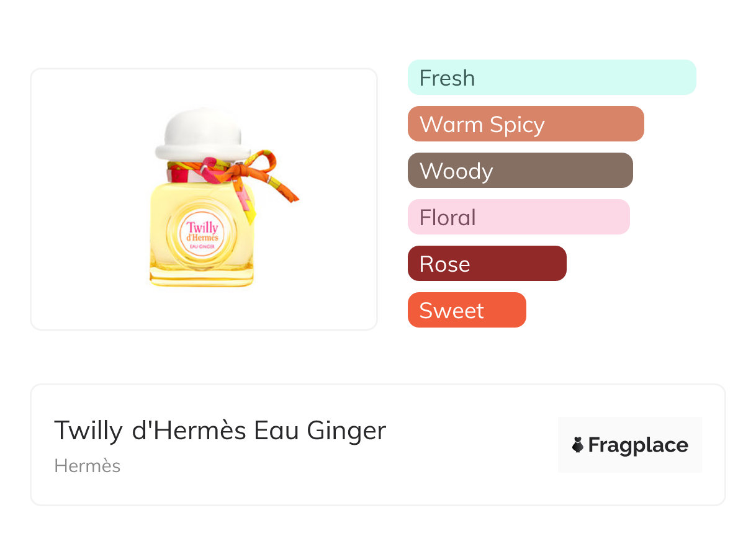Choose the Woody accord bar
The height and width of the screenshot is (536, 756).
pyautogui.click(x=520, y=171)
